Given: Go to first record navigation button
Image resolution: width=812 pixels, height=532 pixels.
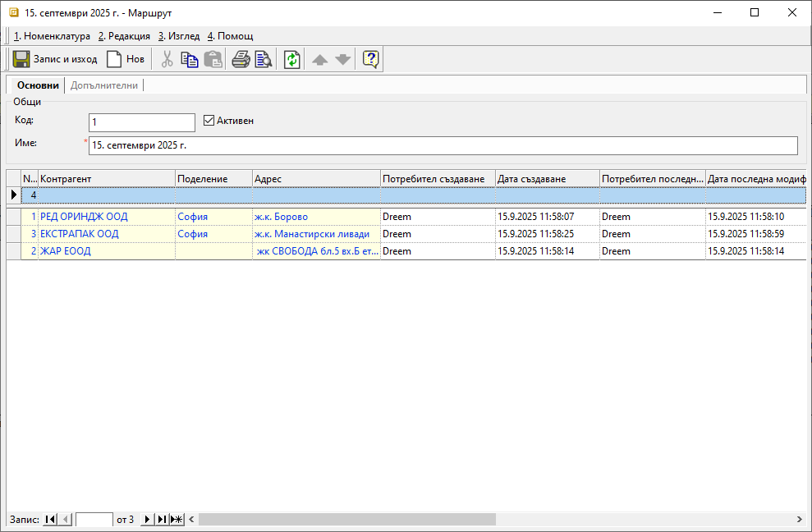Looking at the screenshot, I should [x=50, y=519].
